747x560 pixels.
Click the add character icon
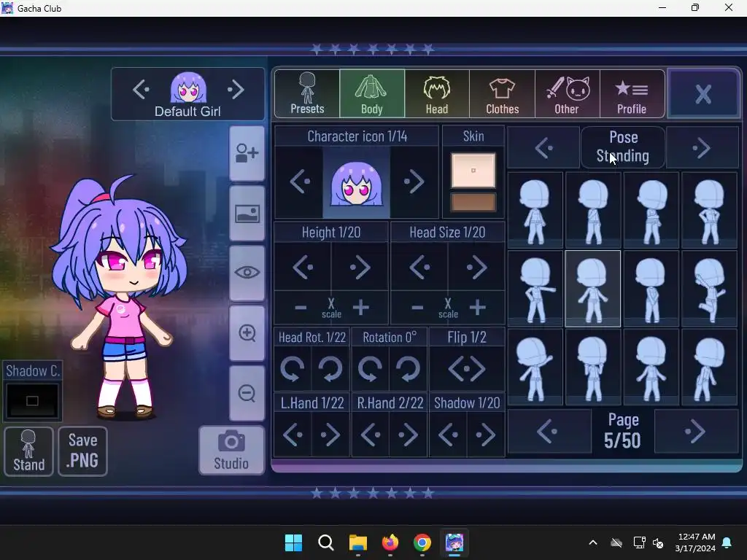[247, 153]
